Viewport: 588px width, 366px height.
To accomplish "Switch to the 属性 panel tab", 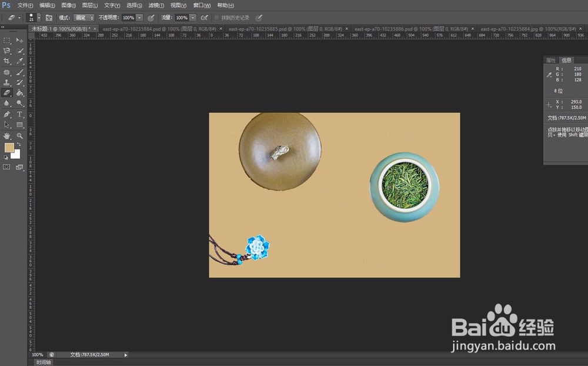I will [550, 61].
